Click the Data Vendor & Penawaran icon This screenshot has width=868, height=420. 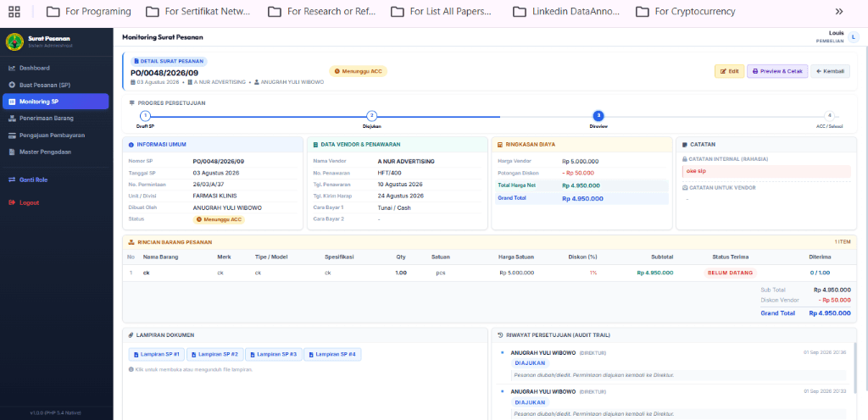coord(315,145)
